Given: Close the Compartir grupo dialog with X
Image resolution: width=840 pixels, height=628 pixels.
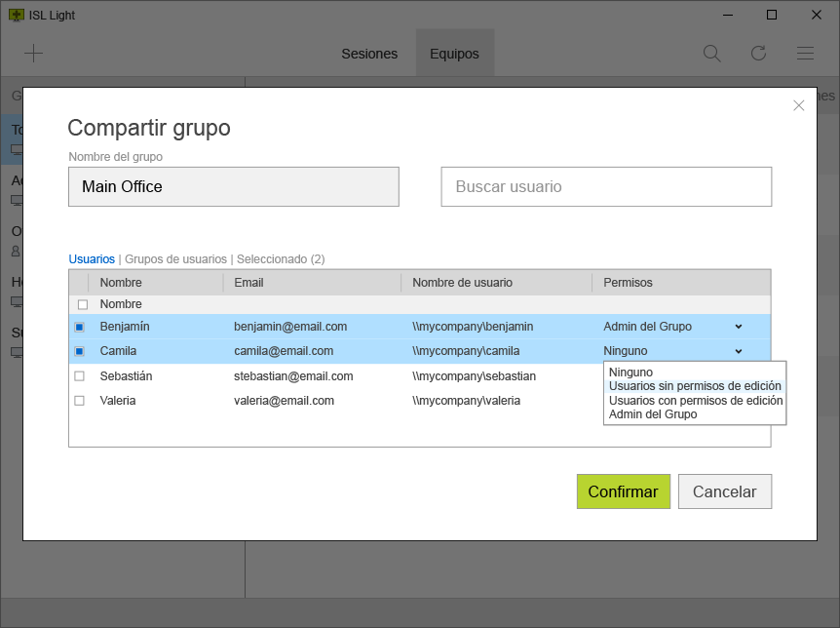Looking at the screenshot, I should click(x=799, y=105).
